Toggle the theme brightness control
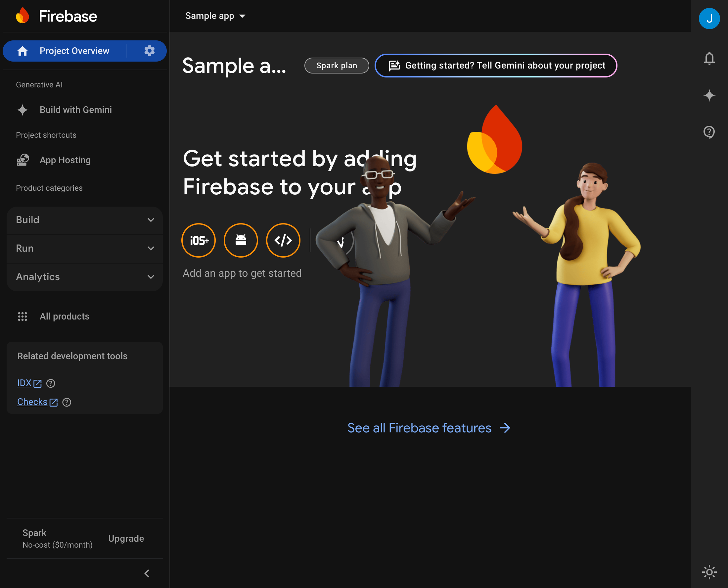Viewport: 728px width, 588px height. coord(709,572)
